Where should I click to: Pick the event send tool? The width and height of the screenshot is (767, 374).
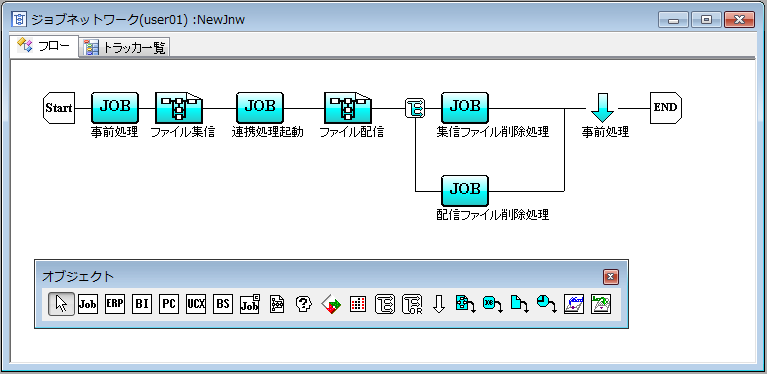pos(574,304)
